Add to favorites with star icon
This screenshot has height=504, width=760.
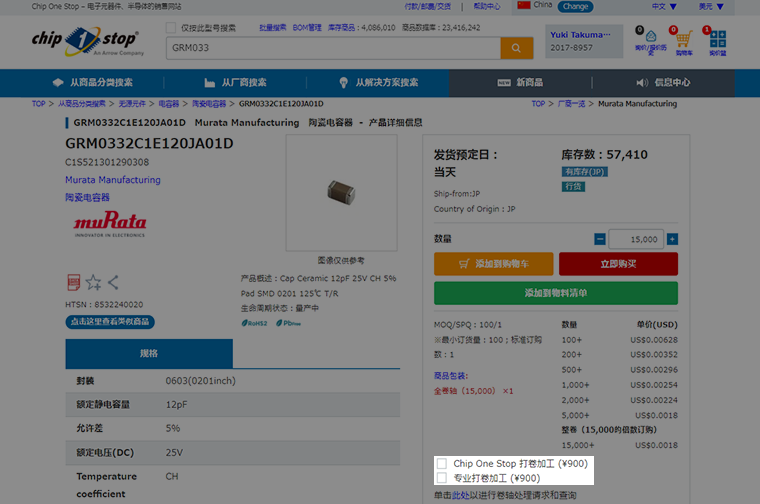coord(94,283)
